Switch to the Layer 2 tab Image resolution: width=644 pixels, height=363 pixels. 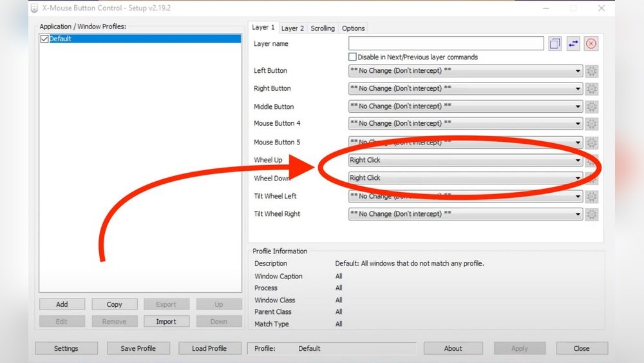pos(293,28)
